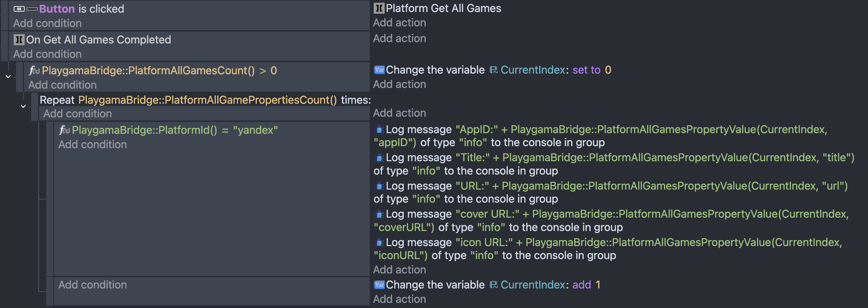Click the debugger icon of cover URL log message
868x308 pixels.
(x=379, y=214)
